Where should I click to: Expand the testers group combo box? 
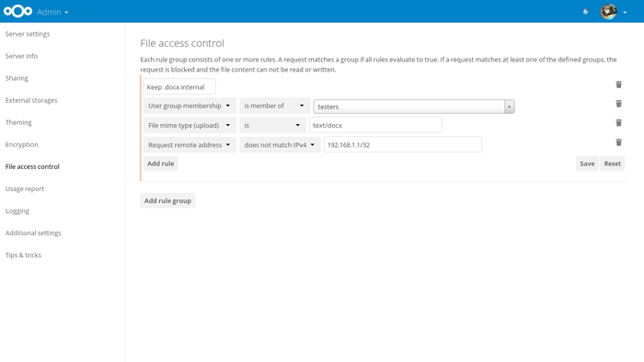coord(414,107)
